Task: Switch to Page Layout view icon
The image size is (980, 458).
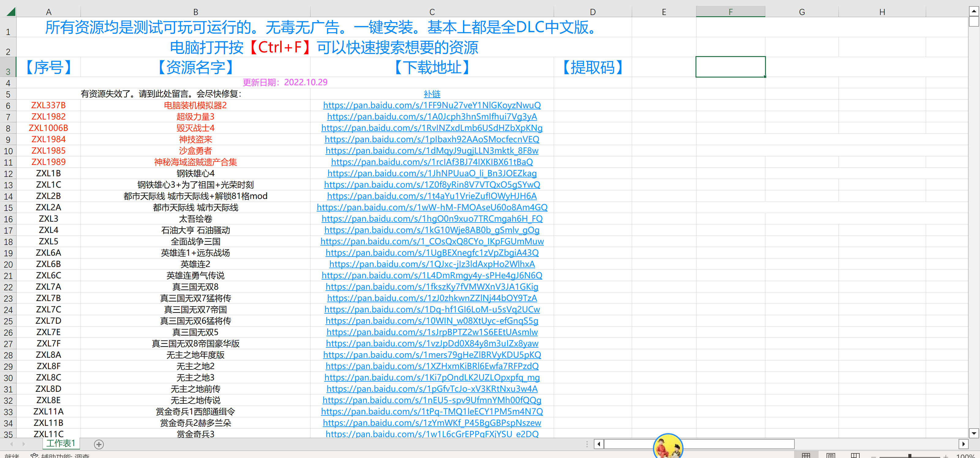Action: coord(831,455)
